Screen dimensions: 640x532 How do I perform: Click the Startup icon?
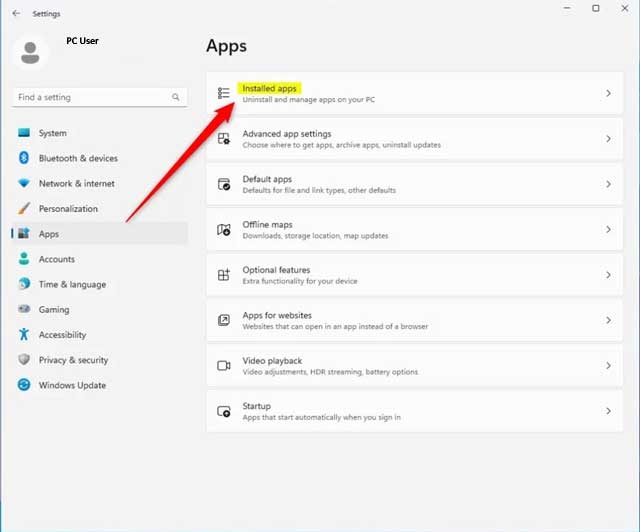(x=224, y=411)
